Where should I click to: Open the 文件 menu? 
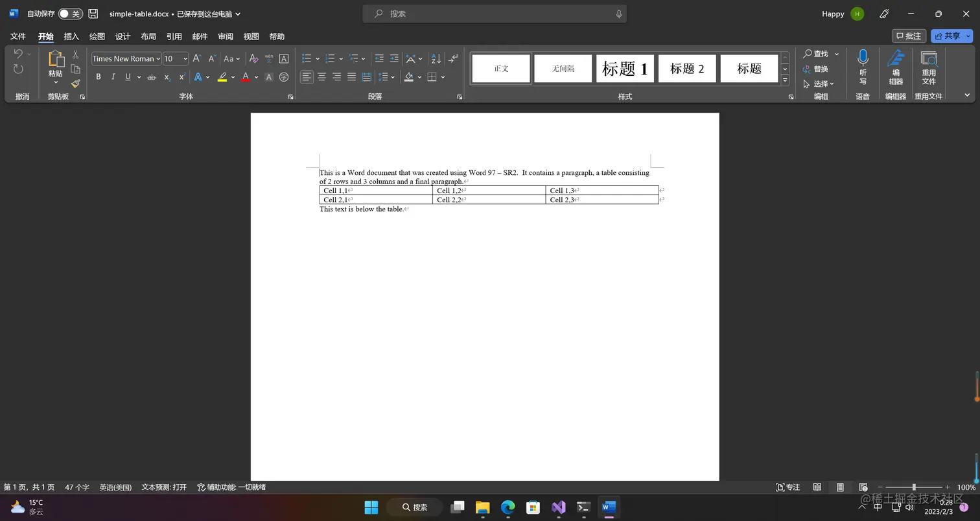click(x=18, y=36)
